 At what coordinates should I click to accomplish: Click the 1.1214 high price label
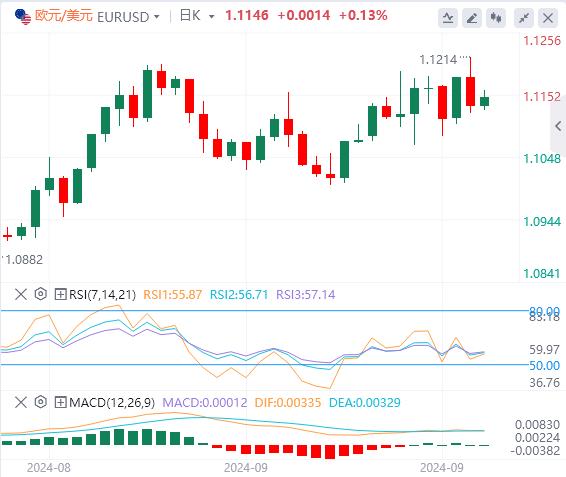[x=438, y=60]
